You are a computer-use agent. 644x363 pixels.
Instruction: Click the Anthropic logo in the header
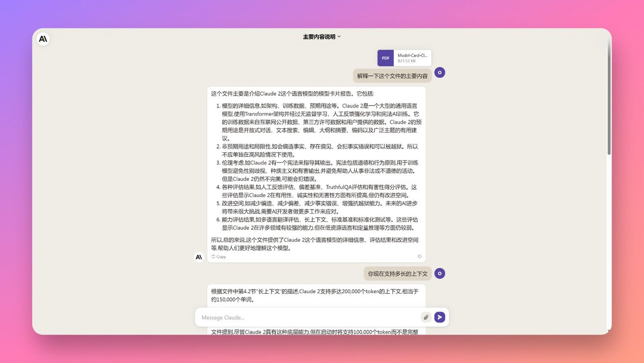coord(43,39)
